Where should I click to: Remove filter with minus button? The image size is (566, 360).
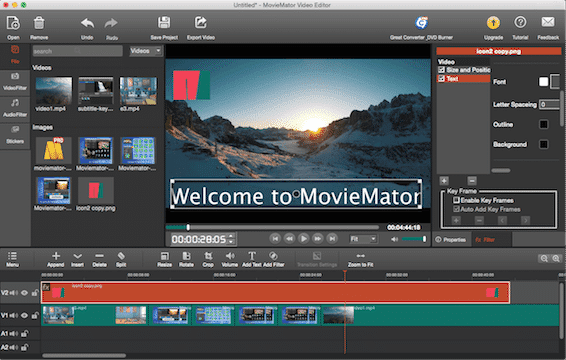point(471,180)
